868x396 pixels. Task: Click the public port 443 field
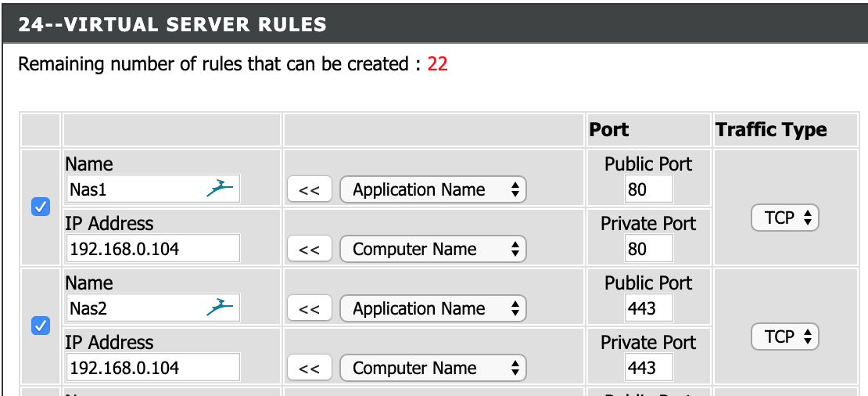(x=649, y=308)
